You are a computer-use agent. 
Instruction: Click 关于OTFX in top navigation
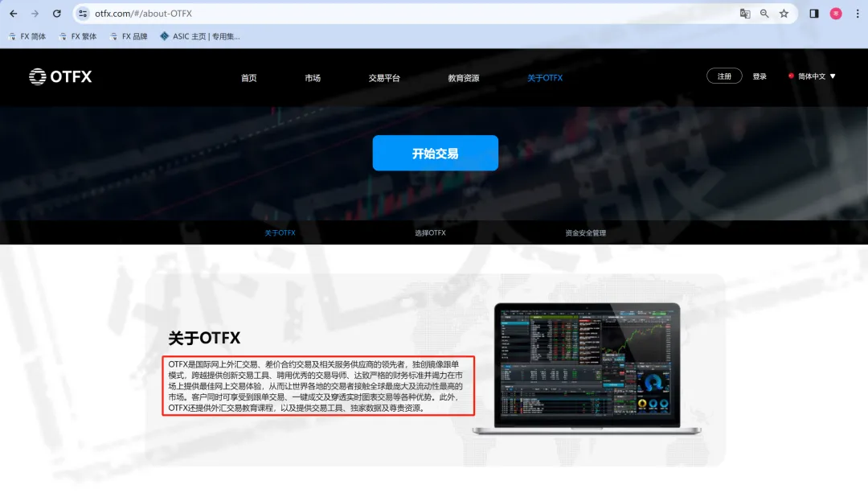tap(545, 78)
